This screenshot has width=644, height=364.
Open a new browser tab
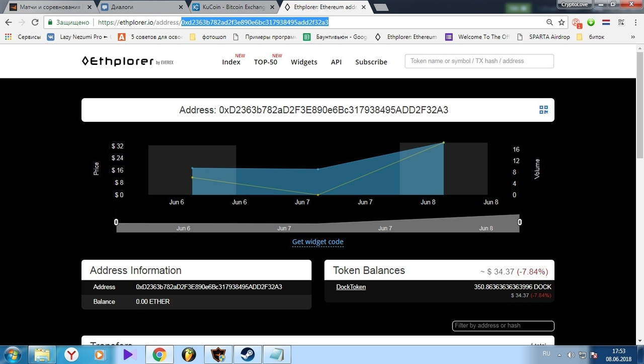[x=381, y=7]
